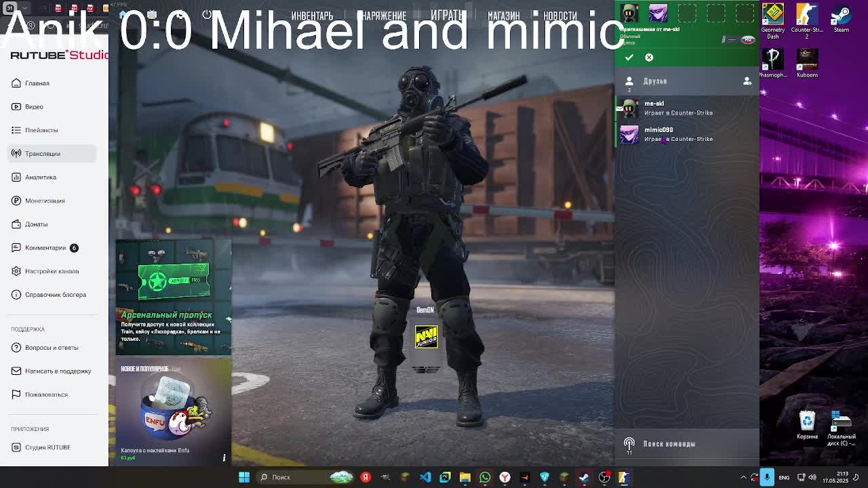
Task: Open File Explorer from the taskbar
Action: (x=465, y=477)
